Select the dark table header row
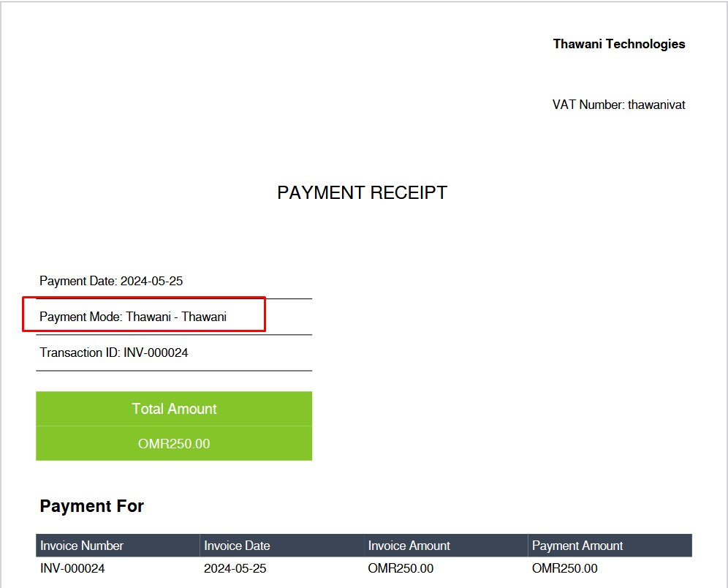728x588 pixels. click(x=364, y=546)
